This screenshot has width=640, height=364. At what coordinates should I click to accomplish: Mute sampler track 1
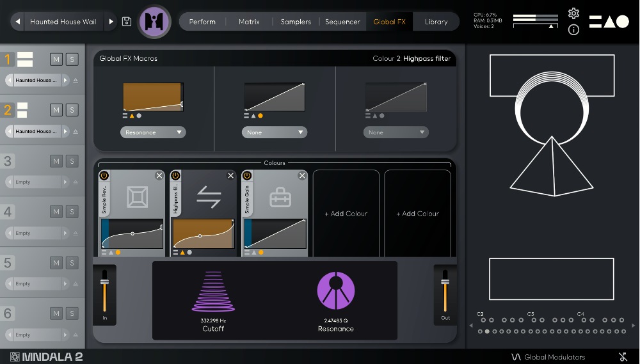pos(56,59)
